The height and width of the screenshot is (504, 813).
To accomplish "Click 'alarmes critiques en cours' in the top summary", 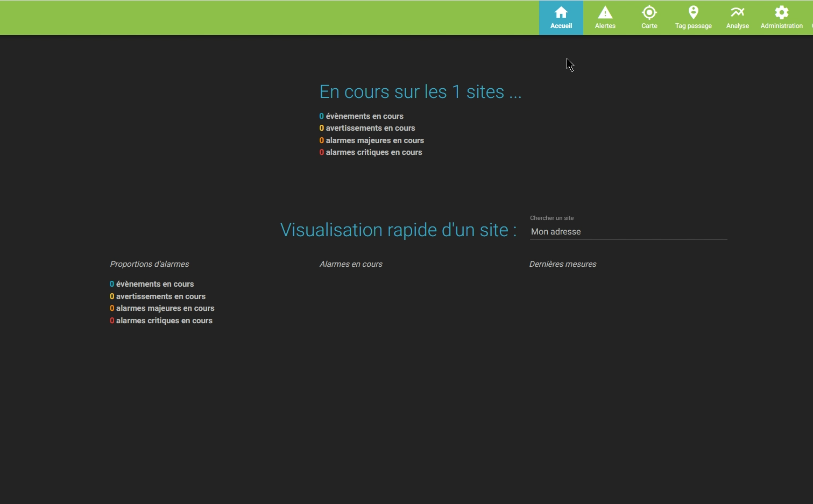I will click(x=373, y=152).
